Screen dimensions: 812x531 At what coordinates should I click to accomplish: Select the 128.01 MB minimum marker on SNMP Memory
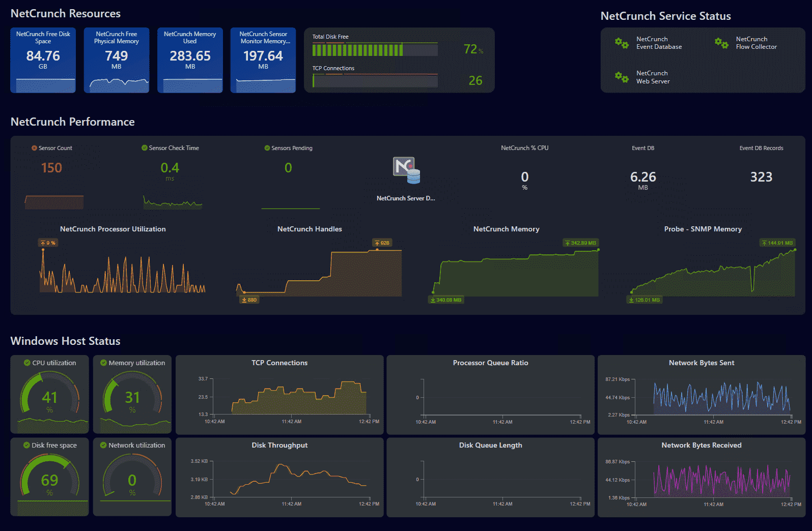click(x=645, y=300)
